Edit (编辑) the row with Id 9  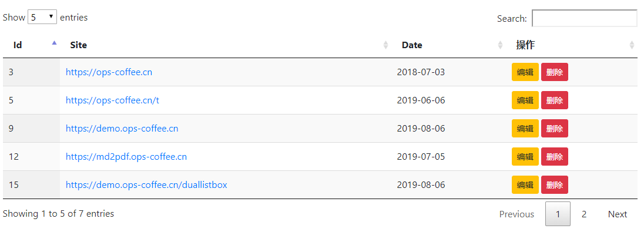coord(525,129)
